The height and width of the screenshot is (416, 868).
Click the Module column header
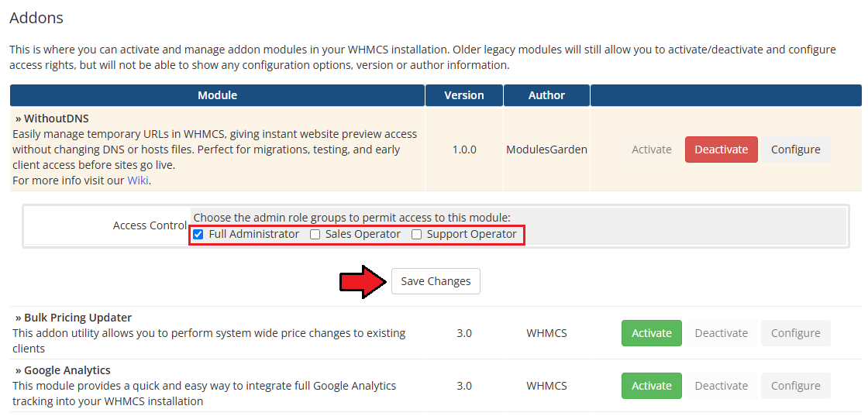[x=218, y=95]
